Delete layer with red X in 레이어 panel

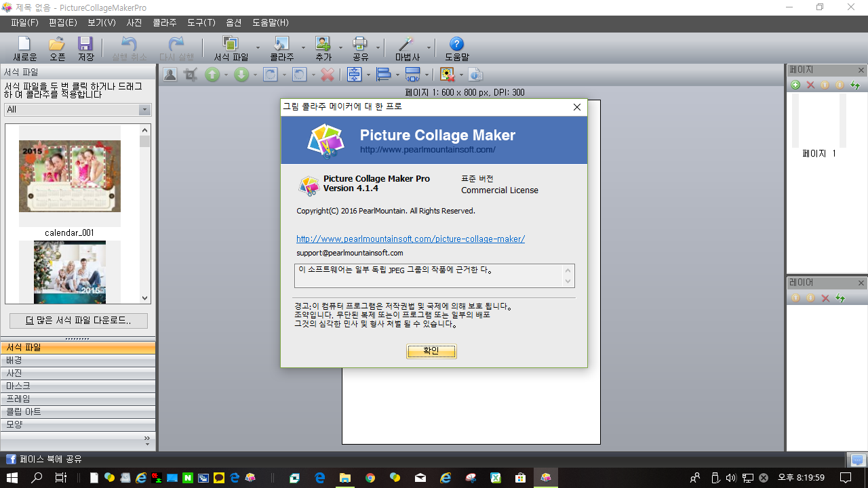pos(825,298)
